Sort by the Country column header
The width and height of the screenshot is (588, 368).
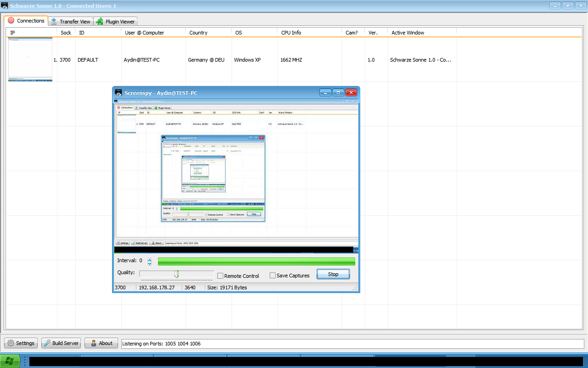209,33
